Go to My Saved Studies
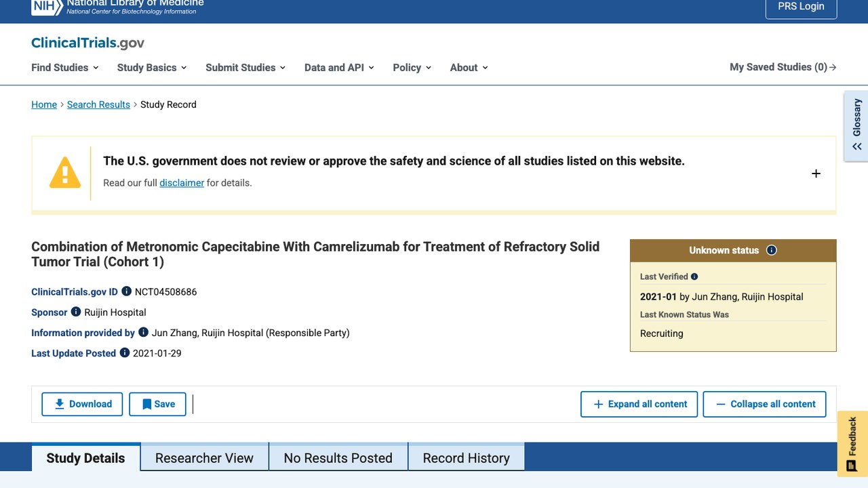This screenshot has width=868, height=488. coord(783,67)
